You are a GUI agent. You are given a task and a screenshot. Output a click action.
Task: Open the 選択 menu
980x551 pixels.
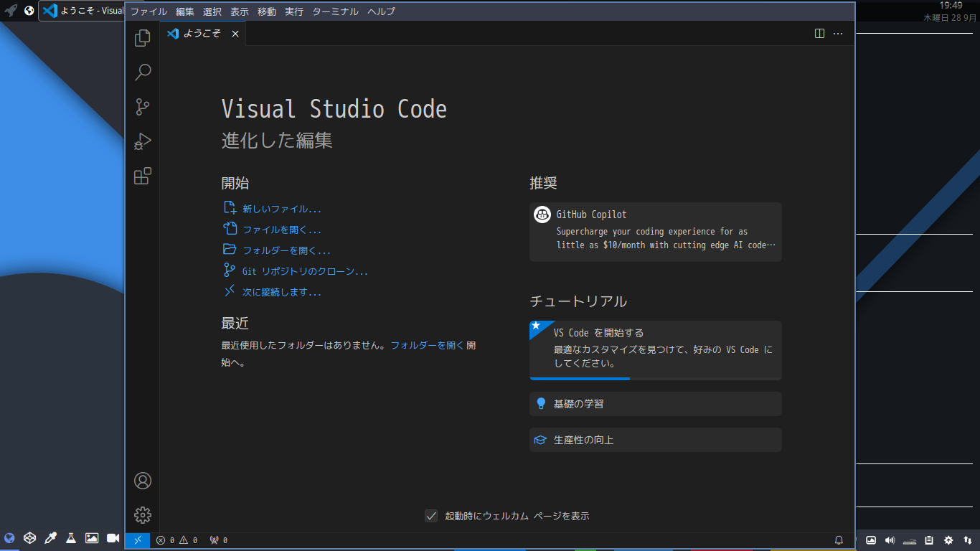click(x=212, y=11)
